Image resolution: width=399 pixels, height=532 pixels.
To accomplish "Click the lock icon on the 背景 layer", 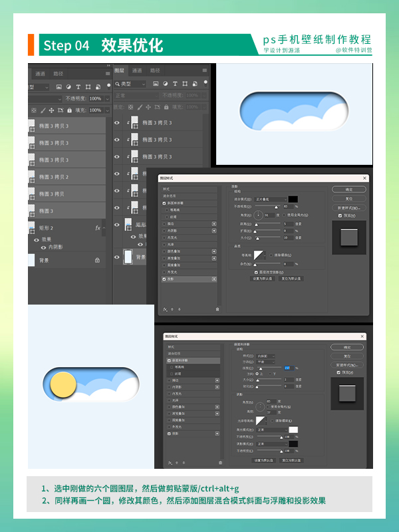I will click(x=97, y=260).
